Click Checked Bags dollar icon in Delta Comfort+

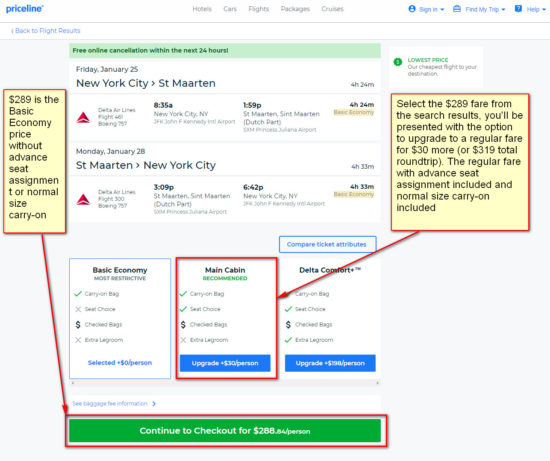coord(288,325)
